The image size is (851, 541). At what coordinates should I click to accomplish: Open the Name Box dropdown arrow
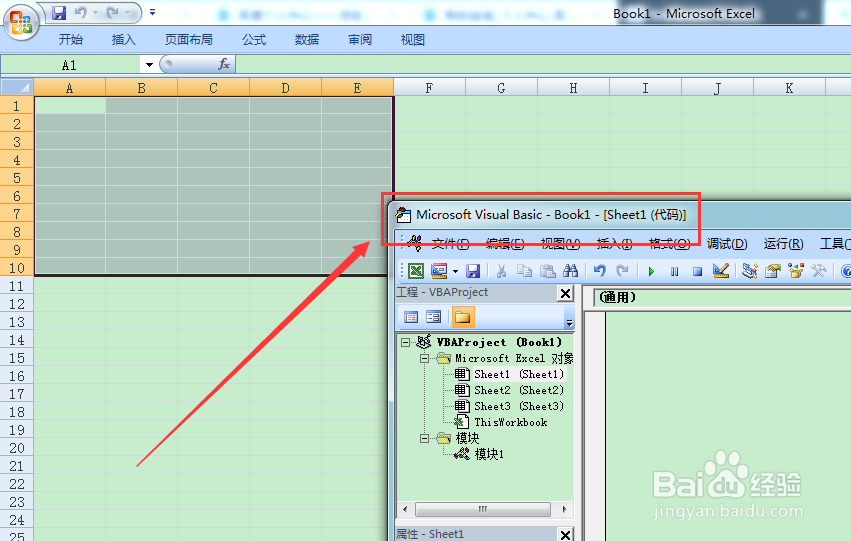tap(149, 65)
